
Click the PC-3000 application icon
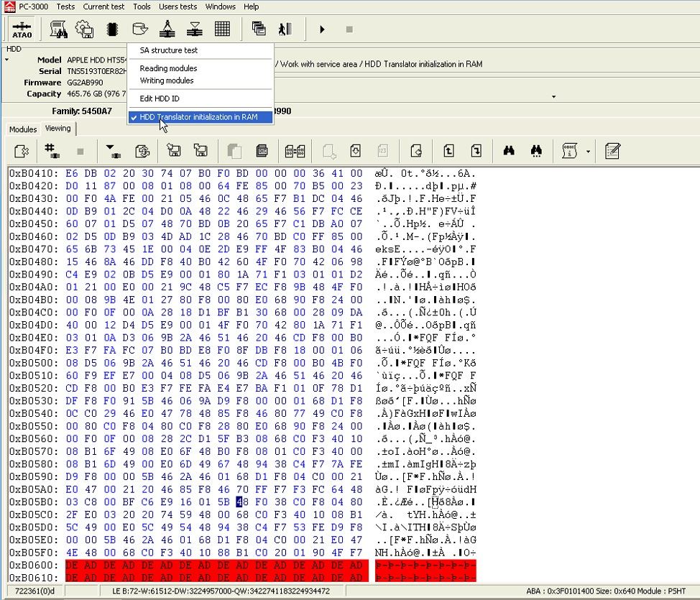coord(9,6)
